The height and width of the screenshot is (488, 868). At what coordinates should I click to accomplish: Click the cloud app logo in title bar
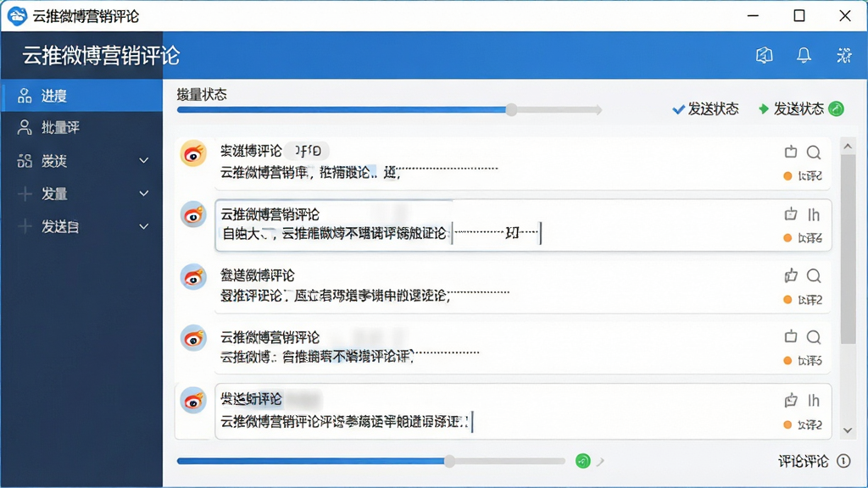pos(17,16)
